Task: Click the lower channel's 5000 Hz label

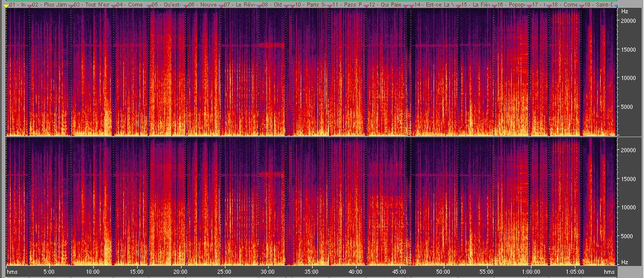Action: (x=626, y=236)
